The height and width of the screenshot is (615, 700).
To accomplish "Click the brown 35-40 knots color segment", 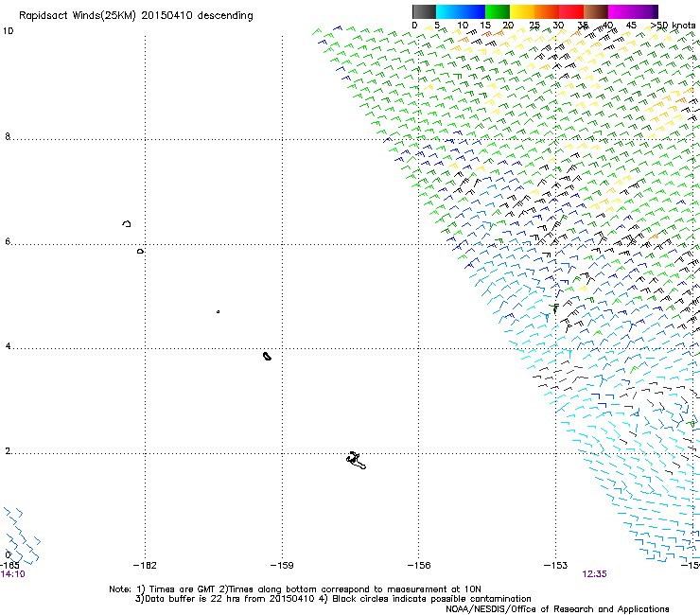I will [x=596, y=11].
